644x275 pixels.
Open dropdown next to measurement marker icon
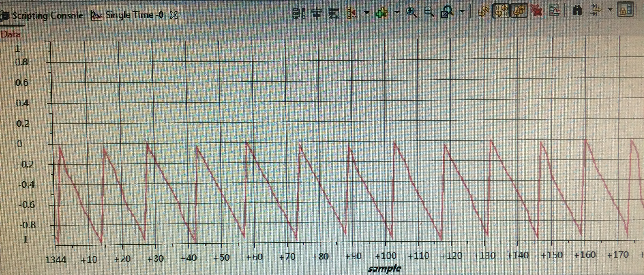pyautogui.click(x=367, y=12)
